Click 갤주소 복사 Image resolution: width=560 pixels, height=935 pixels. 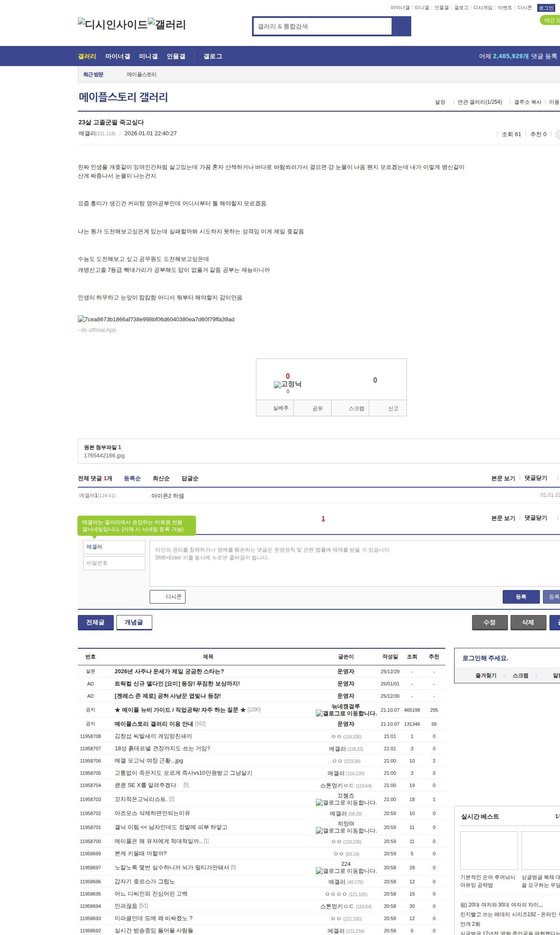[528, 102]
